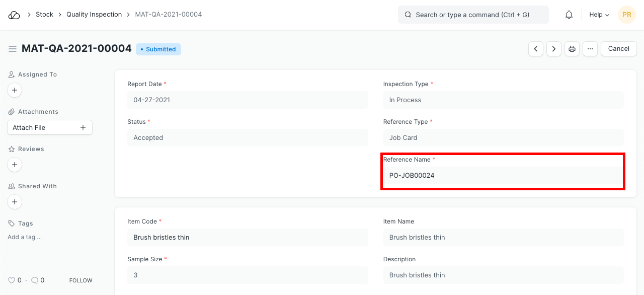Click the Attach File button
This screenshot has width=644, height=295.
[49, 127]
